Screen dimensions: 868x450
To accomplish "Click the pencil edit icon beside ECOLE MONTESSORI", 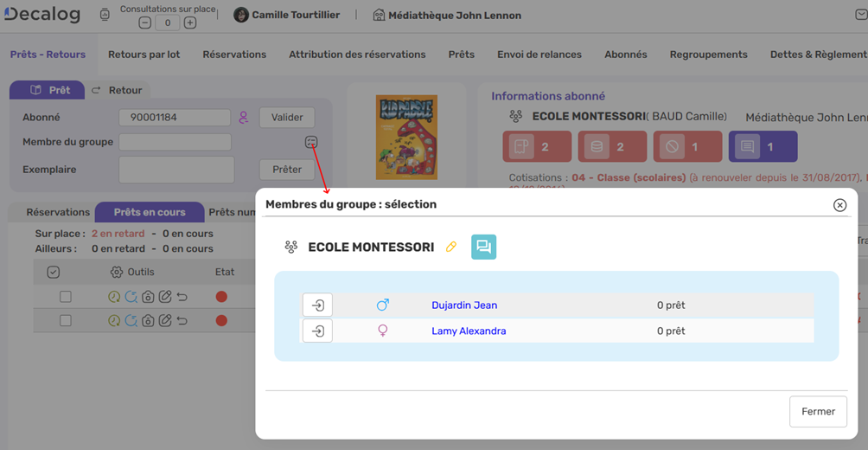I will [450, 247].
